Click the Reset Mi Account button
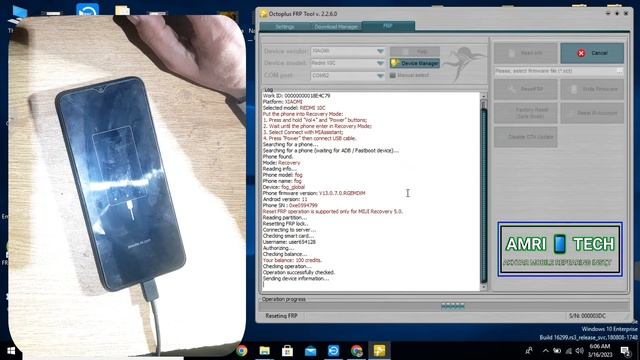640x360 pixels. pyautogui.click(x=592, y=113)
